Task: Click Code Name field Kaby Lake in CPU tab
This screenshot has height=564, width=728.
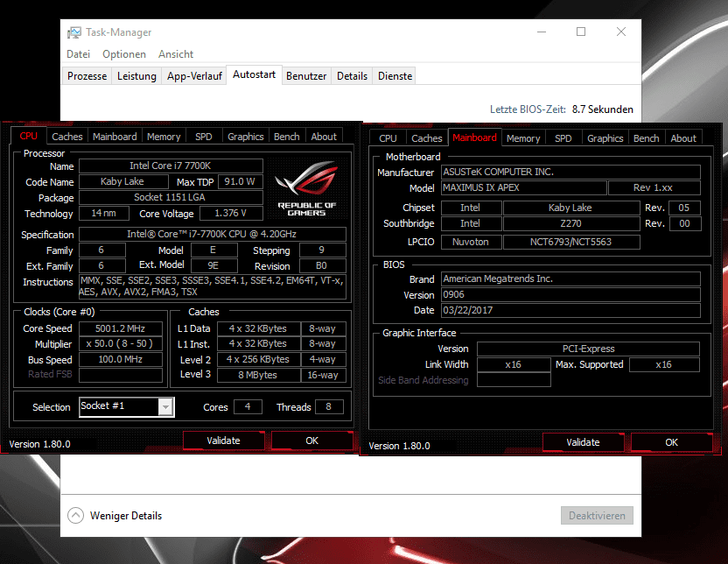Action: pos(123,181)
